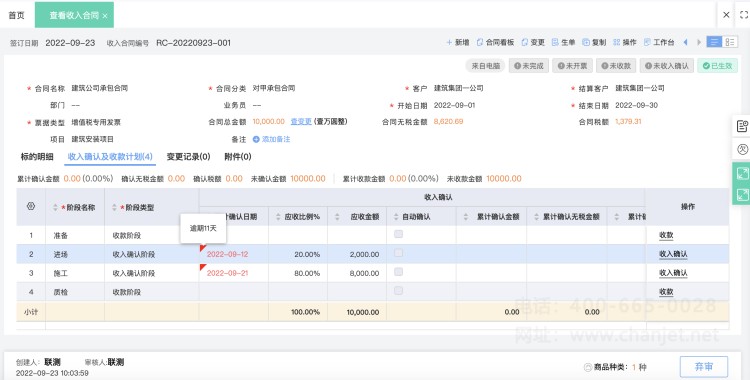Open the 收入确认及收款计划(4) tab
The width and height of the screenshot is (750, 380).
coord(110,156)
